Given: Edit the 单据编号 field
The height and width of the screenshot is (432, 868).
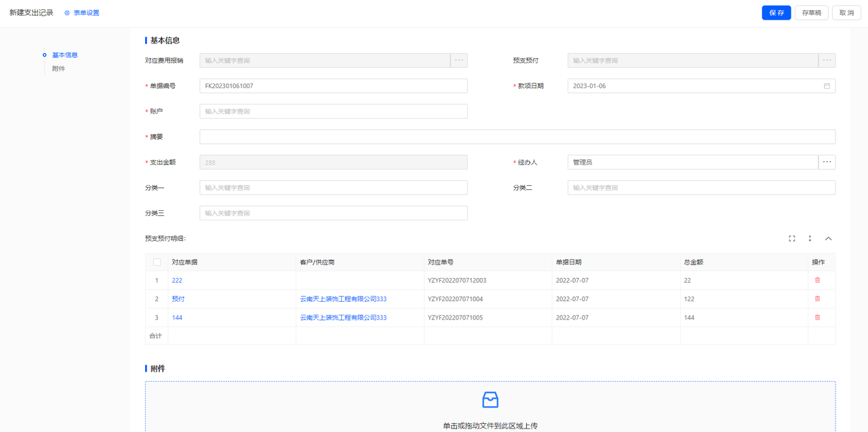Looking at the screenshot, I should [x=334, y=86].
